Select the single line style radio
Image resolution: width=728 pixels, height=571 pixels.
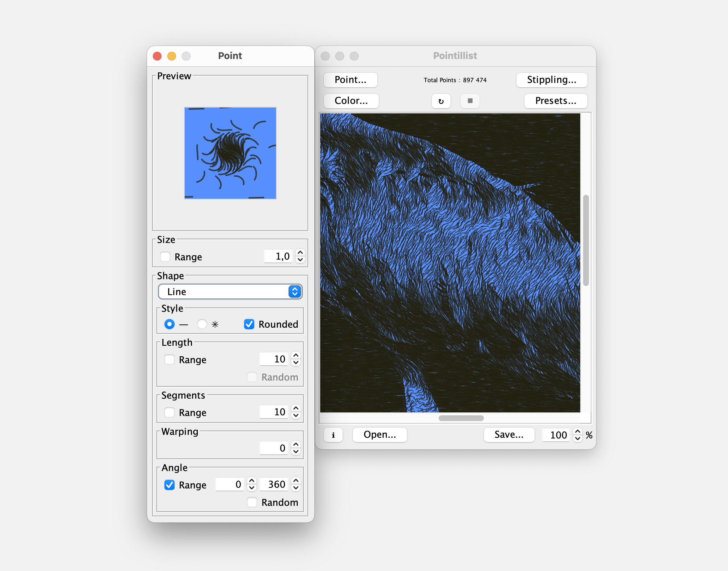(x=170, y=324)
